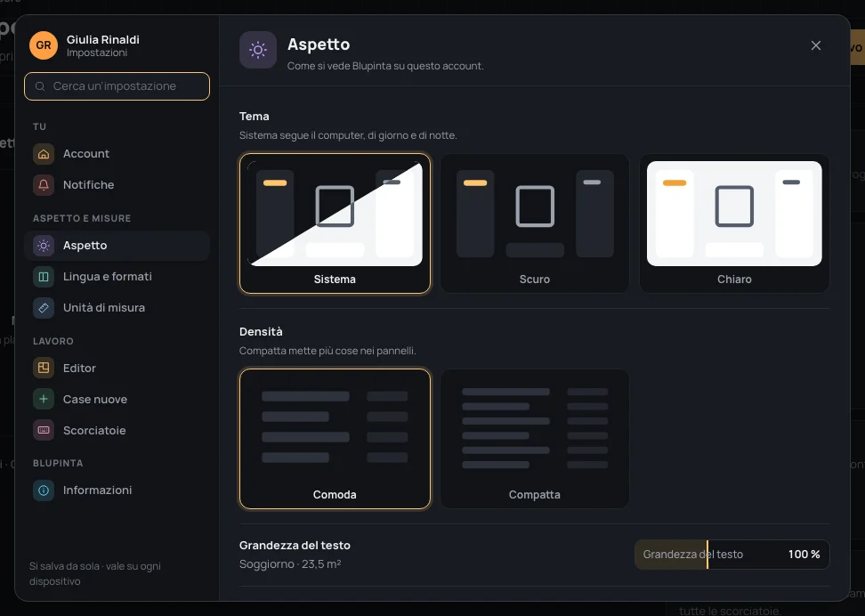The width and height of the screenshot is (865, 616).
Task: Click the 'Sistema segue il computer' description
Action: 348,135
